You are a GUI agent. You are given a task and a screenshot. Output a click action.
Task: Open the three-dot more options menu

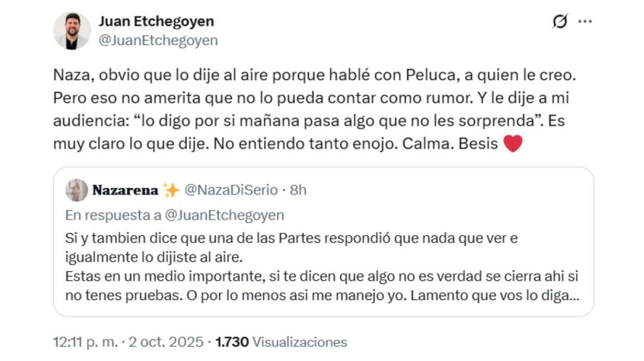click(x=585, y=21)
